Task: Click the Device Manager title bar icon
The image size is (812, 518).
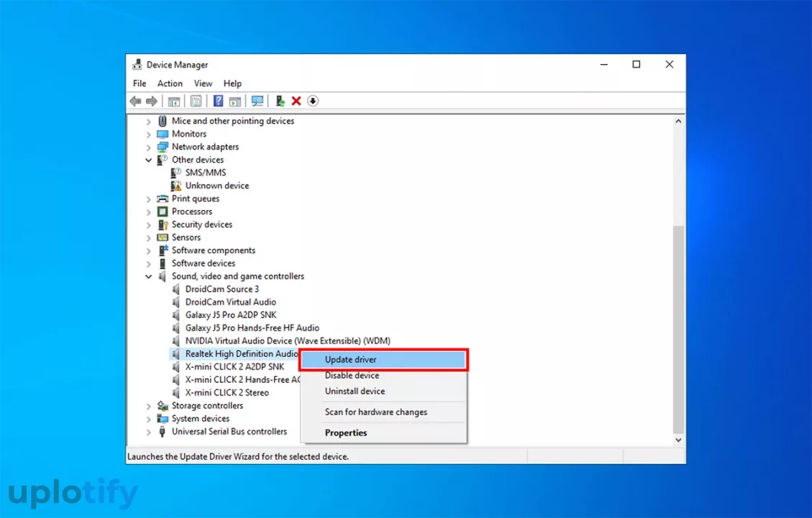Action: 137,64
